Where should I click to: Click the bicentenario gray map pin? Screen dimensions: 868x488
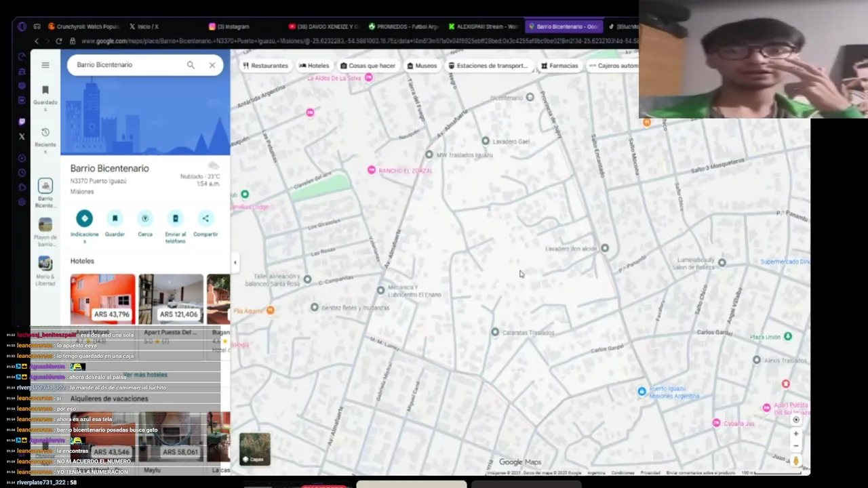coord(530,97)
